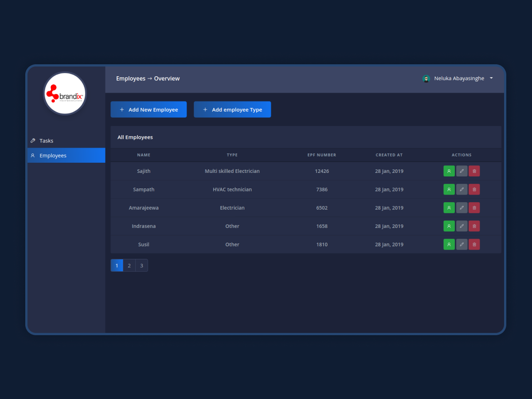Click the Brandix logo in the sidebar
Screen dimensions: 532x399
pos(65,94)
